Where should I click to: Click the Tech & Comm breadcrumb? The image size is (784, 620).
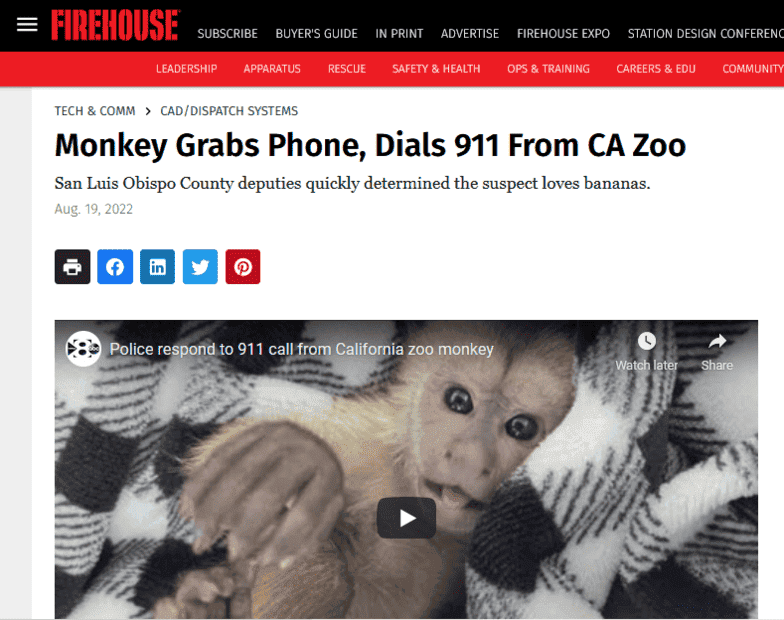coord(95,110)
